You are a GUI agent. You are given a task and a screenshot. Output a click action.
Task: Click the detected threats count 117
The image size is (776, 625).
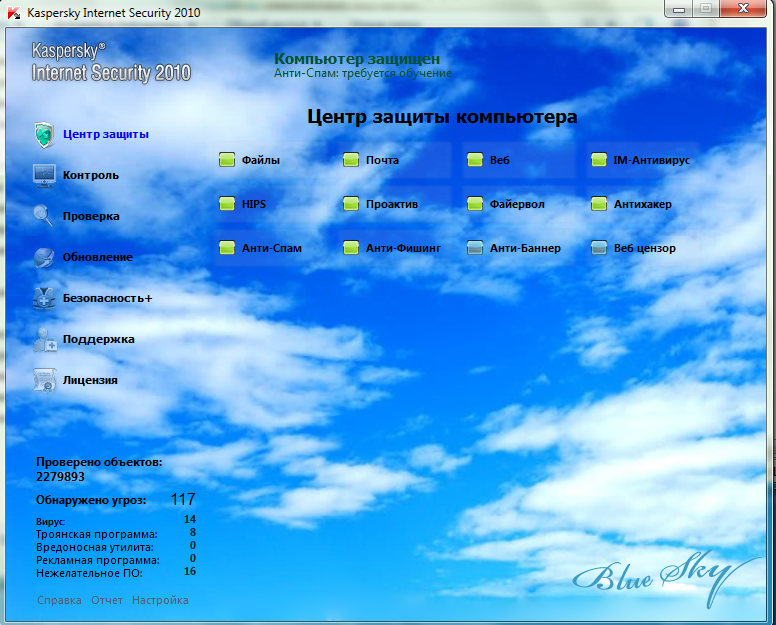click(183, 499)
